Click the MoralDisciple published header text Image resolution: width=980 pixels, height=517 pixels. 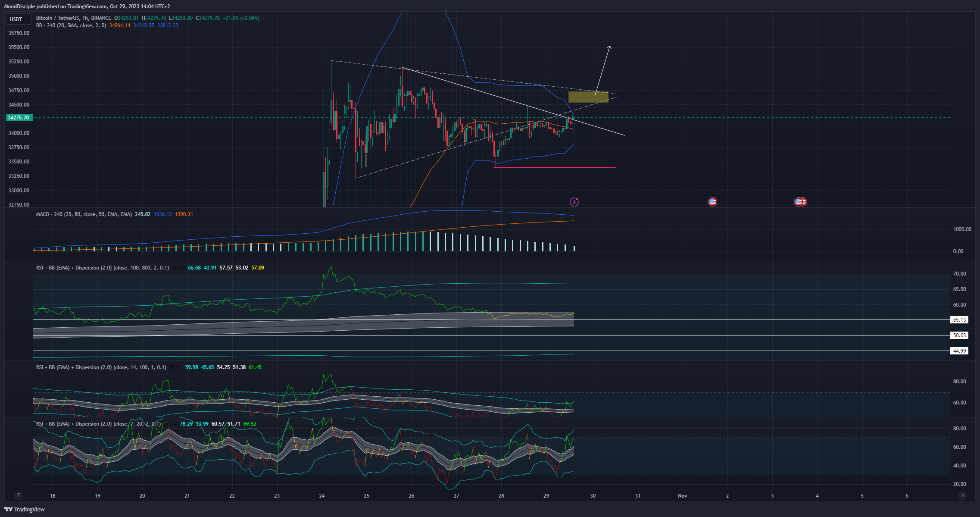tap(87, 6)
